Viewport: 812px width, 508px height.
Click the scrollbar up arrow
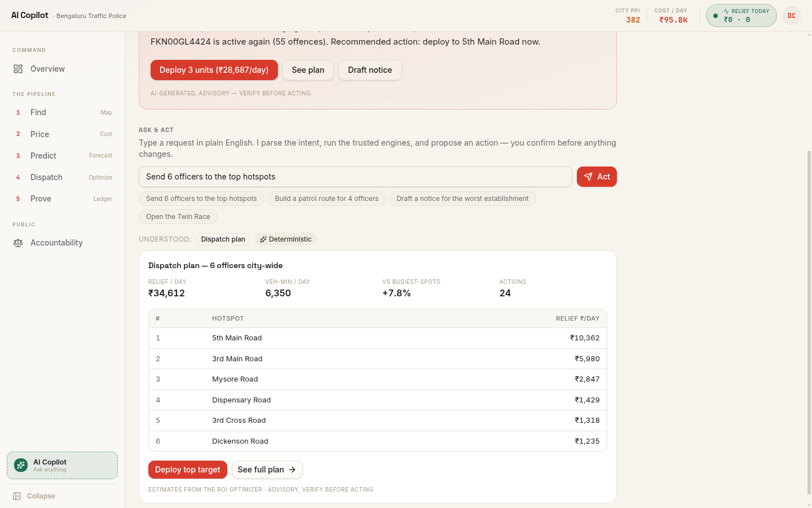(x=809, y=35)
